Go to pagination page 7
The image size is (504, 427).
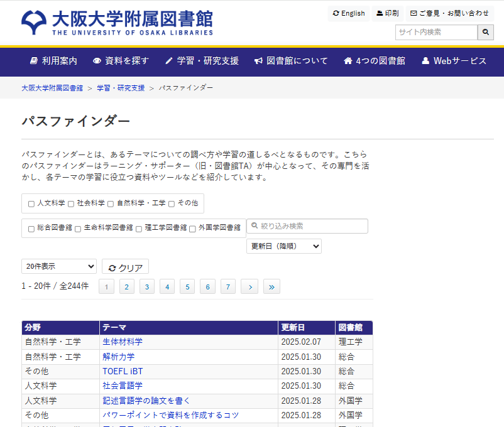click(228, 286)
